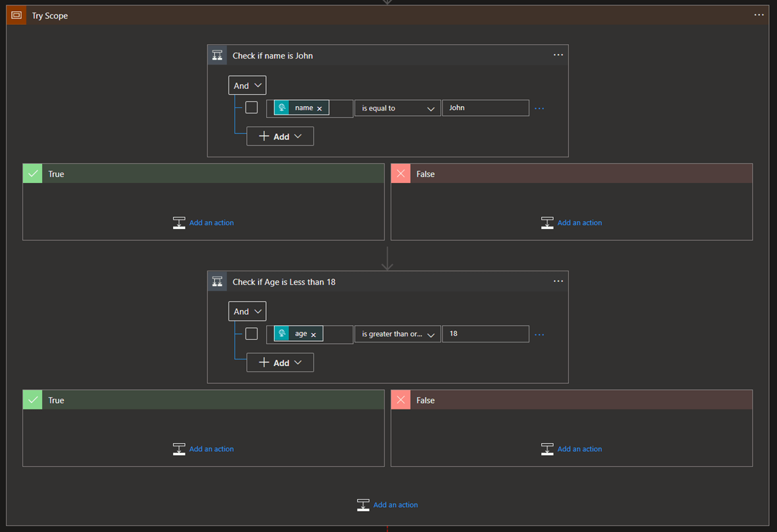Expand the "+ Add" dropdown under the name condition
This screenshot has width=777, height=532.
(x=280, y=136)
